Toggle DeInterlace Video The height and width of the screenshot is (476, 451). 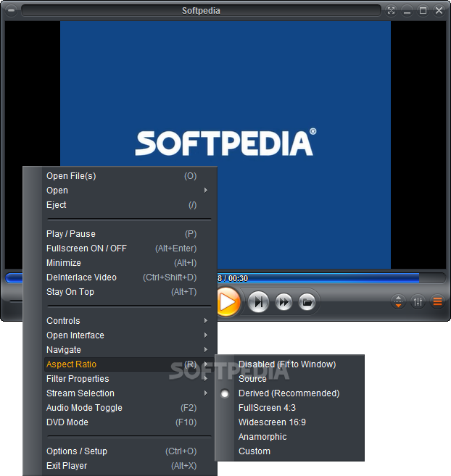(129, 277)
